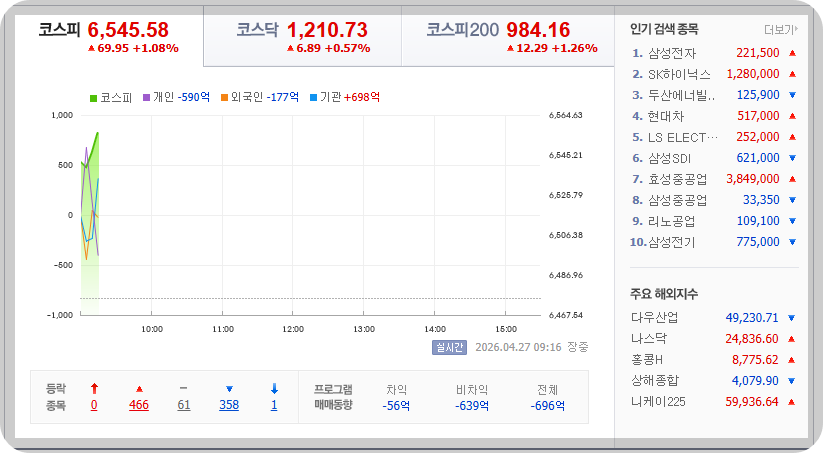Open the 코스피200 tab
The width and height of the screenshot is (823, 453).
[x=508, y=38]
